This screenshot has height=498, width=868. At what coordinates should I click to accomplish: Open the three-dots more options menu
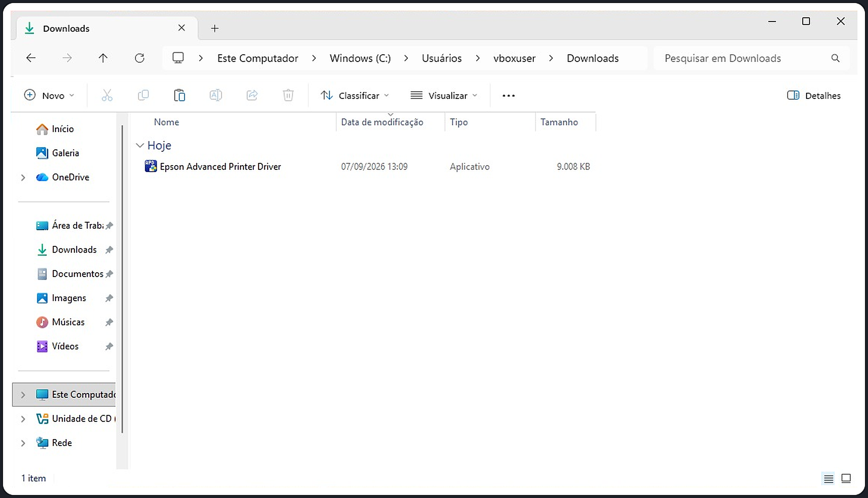click(x=508, y=96)
